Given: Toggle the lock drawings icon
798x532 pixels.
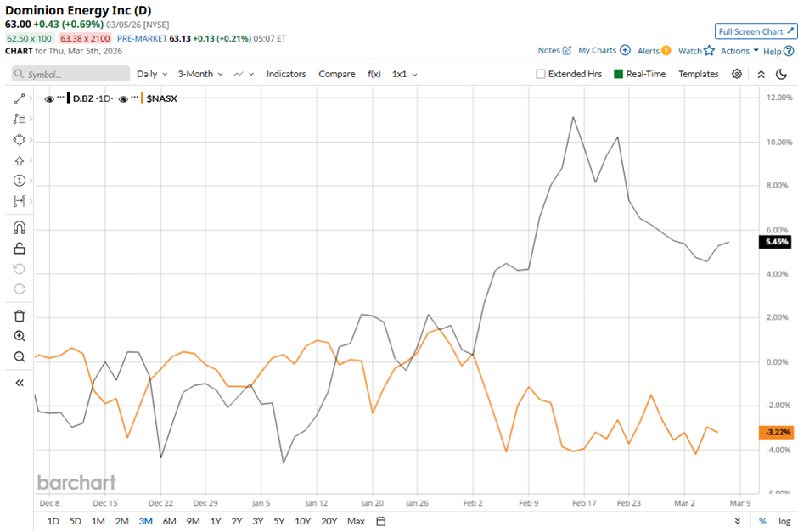Looking at the screenshot, I should pos(20,249).
